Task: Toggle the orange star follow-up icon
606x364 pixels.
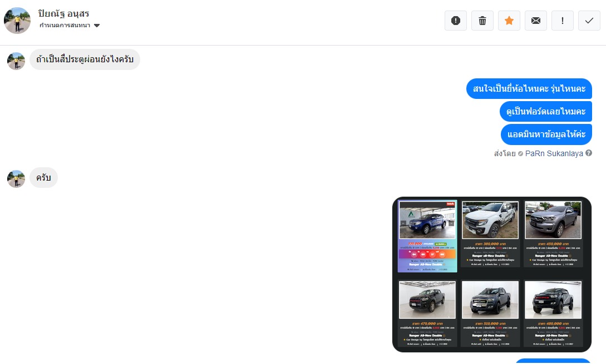Action: pyautogui.click(x=509, y=21)
